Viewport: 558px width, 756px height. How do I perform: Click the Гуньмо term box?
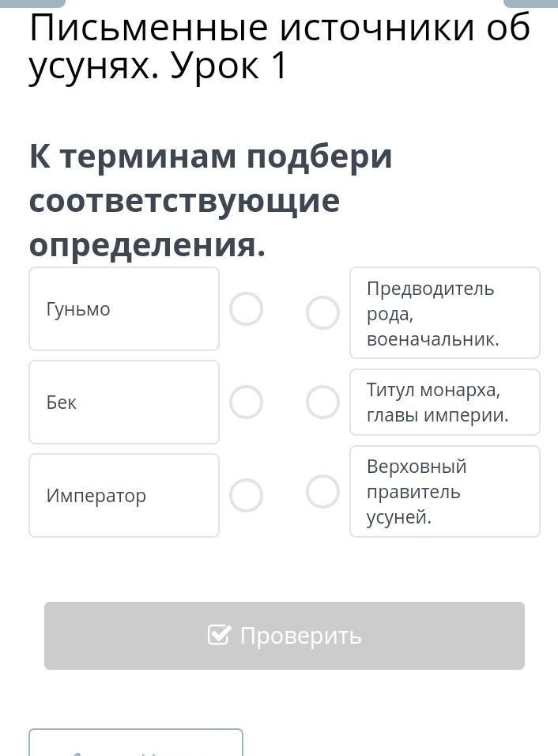coord(124,309)
